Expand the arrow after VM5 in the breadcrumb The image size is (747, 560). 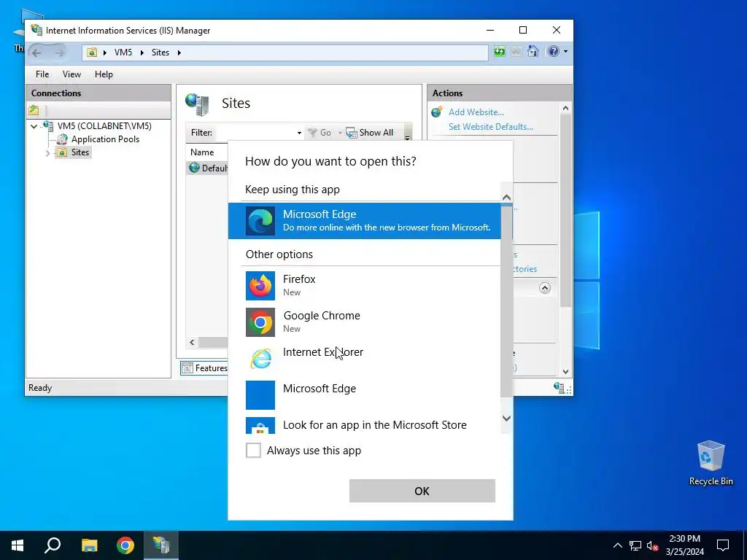[x=142, y=52]
